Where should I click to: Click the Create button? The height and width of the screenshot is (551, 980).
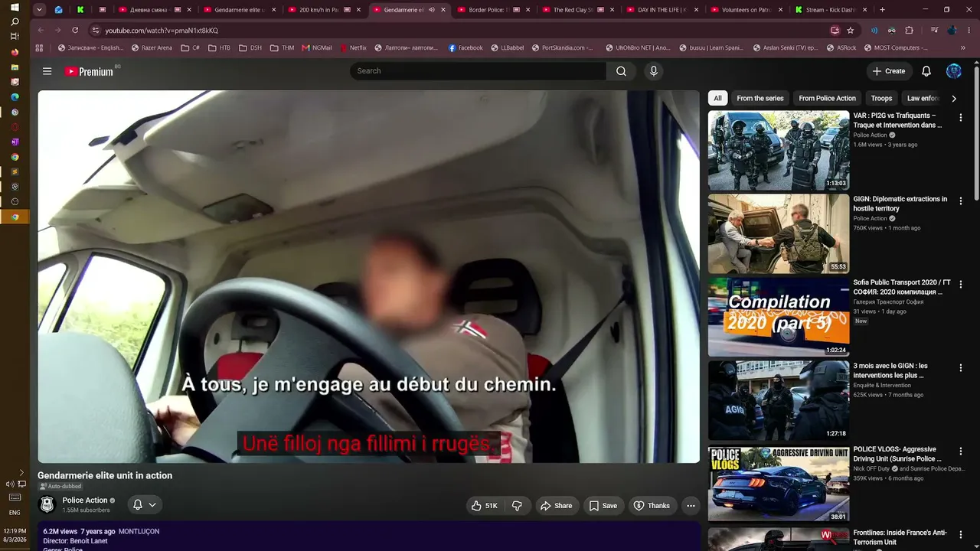[889, 71]
